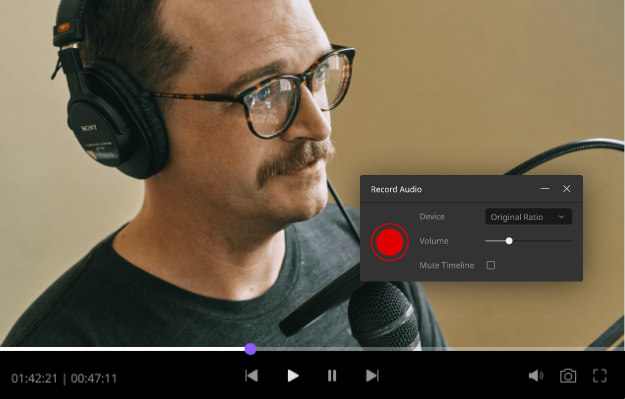Pause the video playback
The width and height of the screenshot is (625, 399).
[x=332, y=375]
